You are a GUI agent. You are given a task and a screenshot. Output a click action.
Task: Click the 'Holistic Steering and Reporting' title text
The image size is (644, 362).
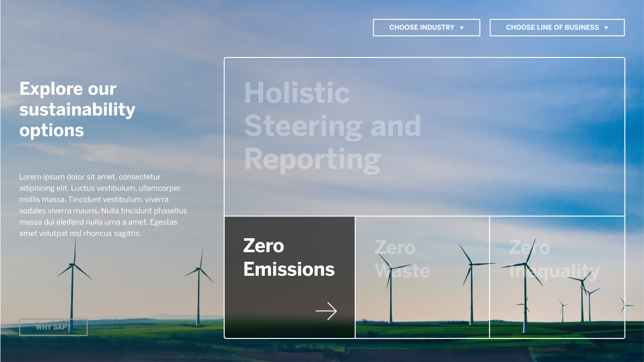pos(332,126)
